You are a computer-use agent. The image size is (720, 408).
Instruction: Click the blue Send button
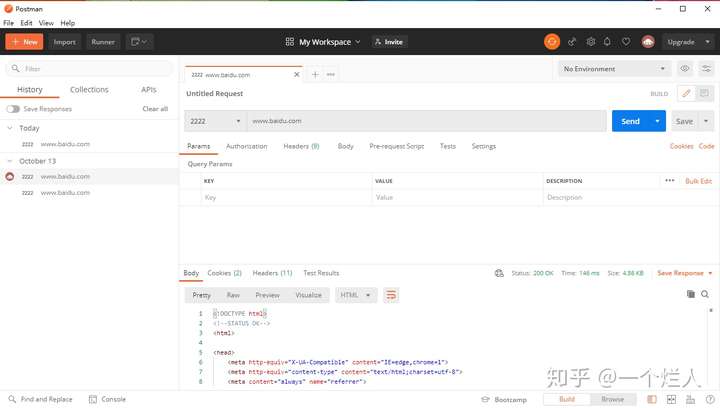630,121
